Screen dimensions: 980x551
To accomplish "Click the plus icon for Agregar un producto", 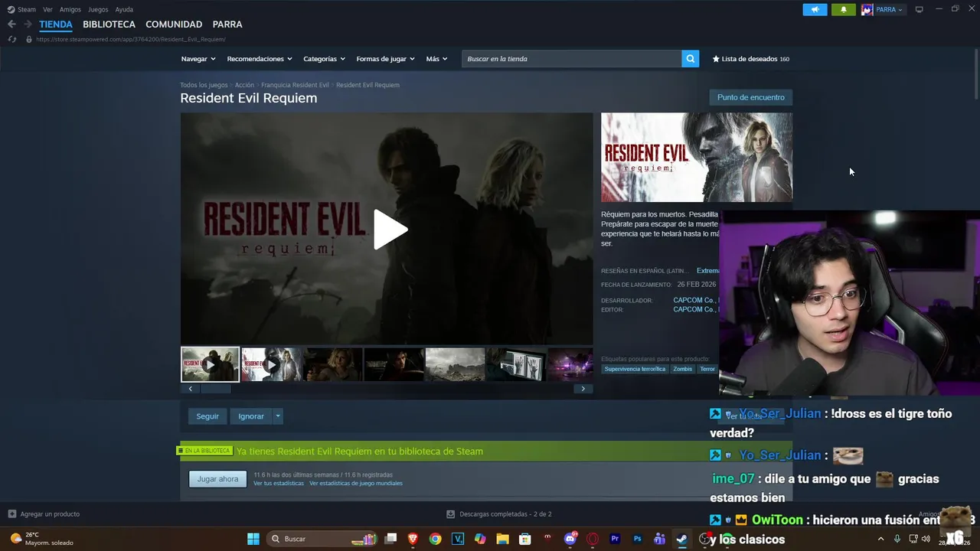I will point(11,514).
